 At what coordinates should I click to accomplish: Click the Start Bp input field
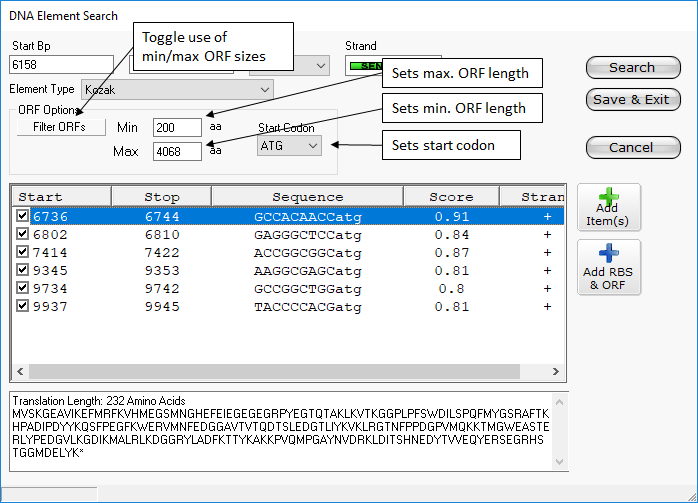65,66
